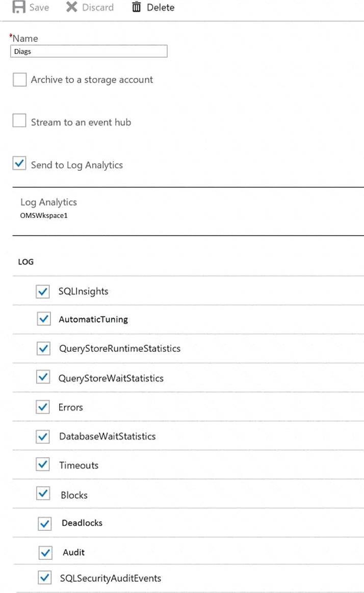Click the Save disk icon
Screen dimensions: 364x593
click(x=18, y=8)
